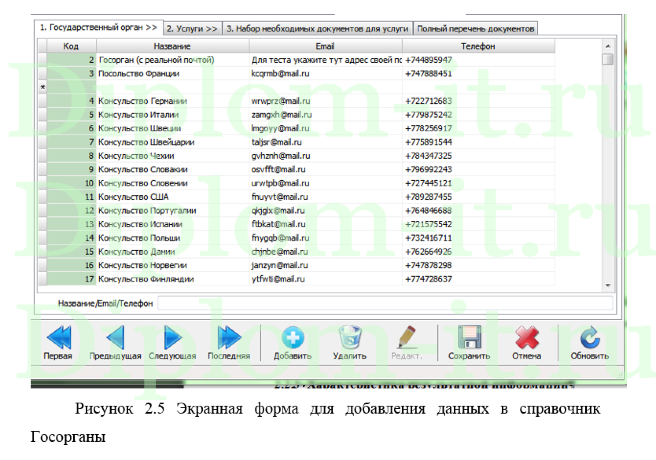Click the table scrollbar up arrow
This screenshot has width=656, height=460.
[608, 46]
